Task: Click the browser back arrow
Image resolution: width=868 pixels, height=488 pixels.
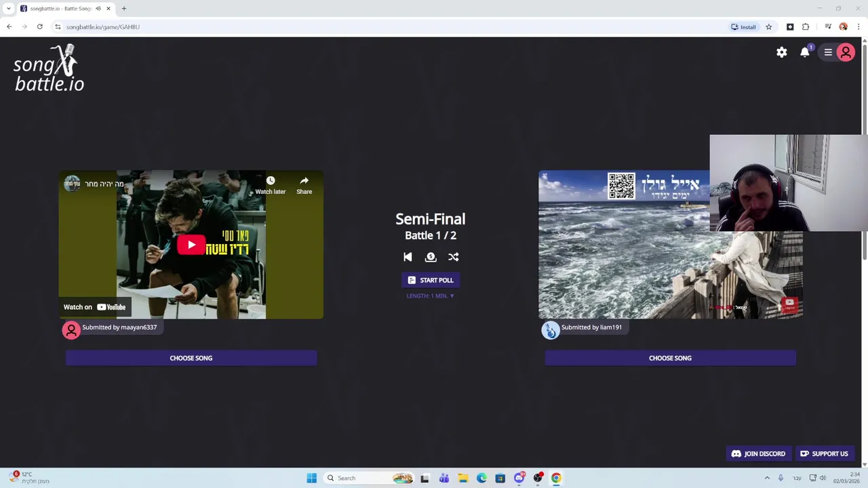Action: (x=9, y=27)
